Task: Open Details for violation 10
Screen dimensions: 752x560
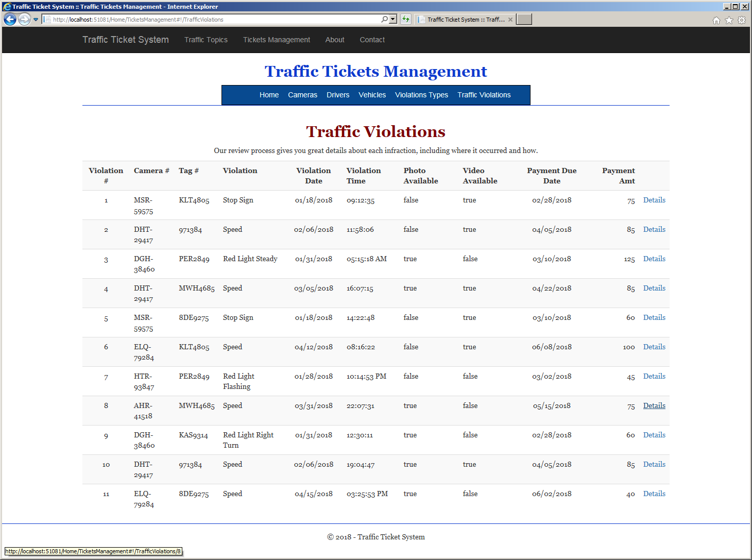Action: [654, 464]
